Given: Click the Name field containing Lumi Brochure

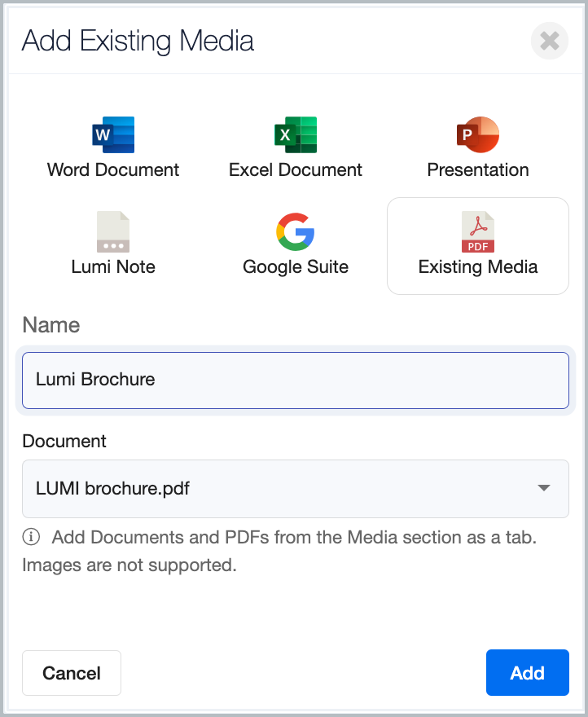Looking at the screenshot, I should pos(296,380).
